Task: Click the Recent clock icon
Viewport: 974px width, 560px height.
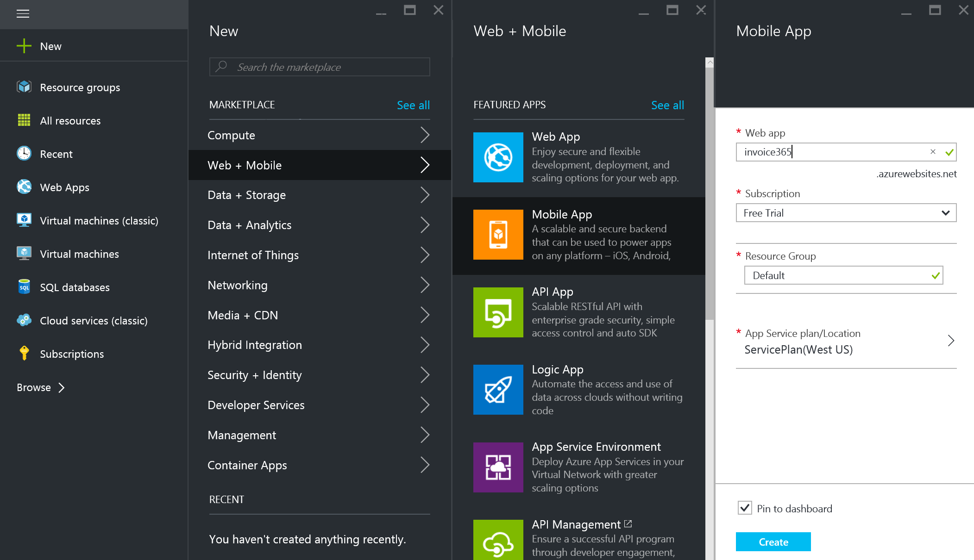Action: [24, 154]
